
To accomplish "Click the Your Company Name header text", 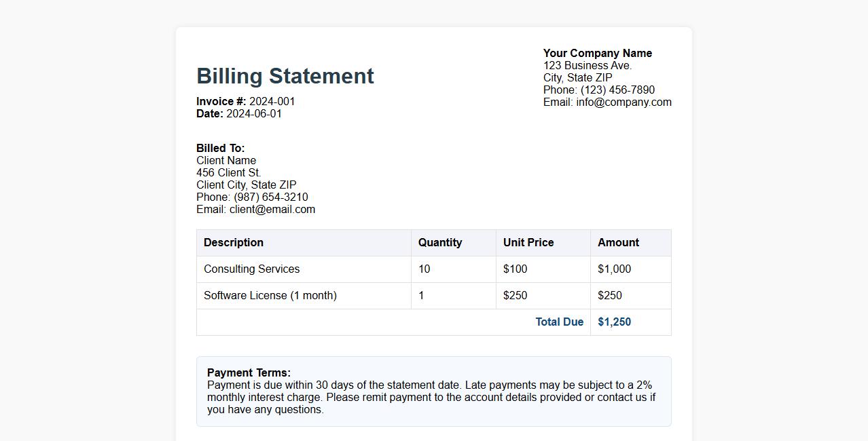I will [597, 53].
